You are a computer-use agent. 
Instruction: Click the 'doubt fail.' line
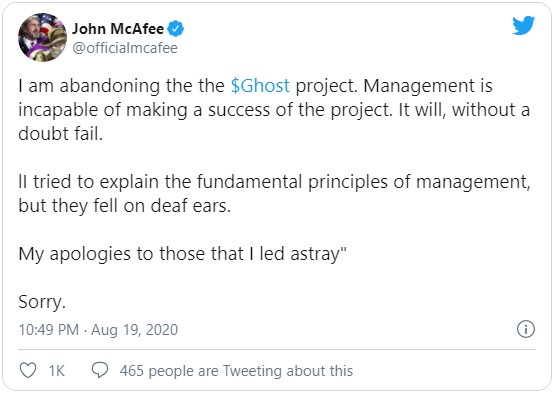point(60,134)
